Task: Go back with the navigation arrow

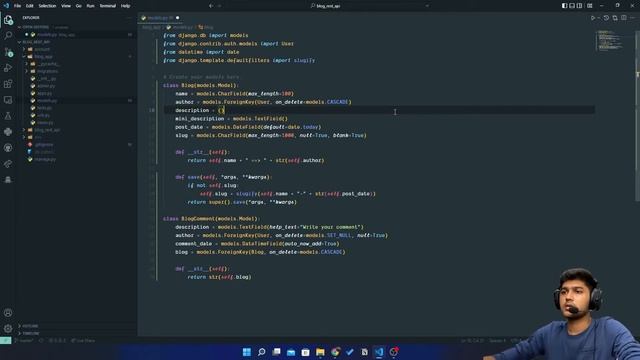Action: pyautogui.click(x=211, y=6)
